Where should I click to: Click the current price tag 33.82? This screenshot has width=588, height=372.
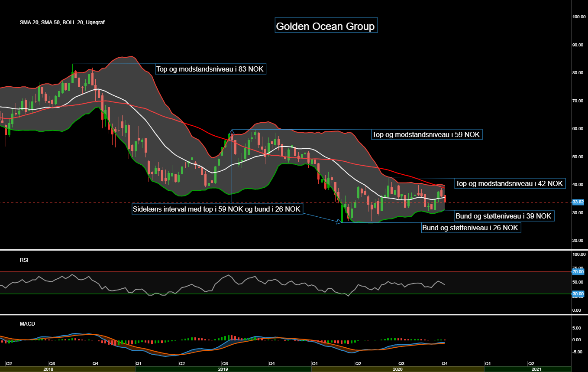[x=578, y=202]
